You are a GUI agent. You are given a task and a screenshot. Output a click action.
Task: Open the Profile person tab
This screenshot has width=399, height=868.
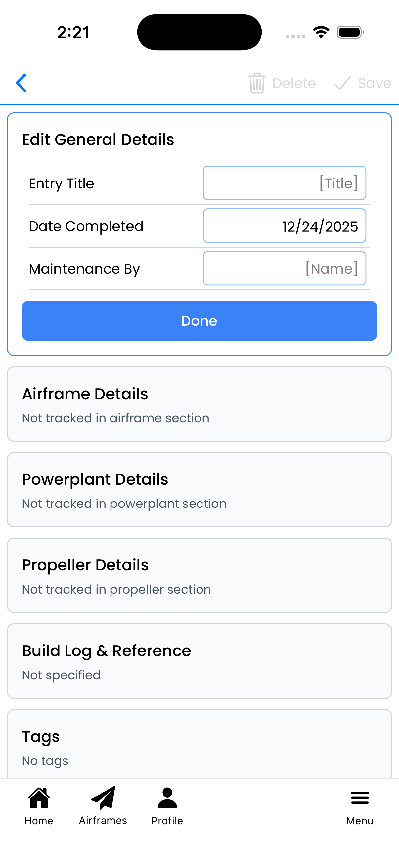pos(167,806)
